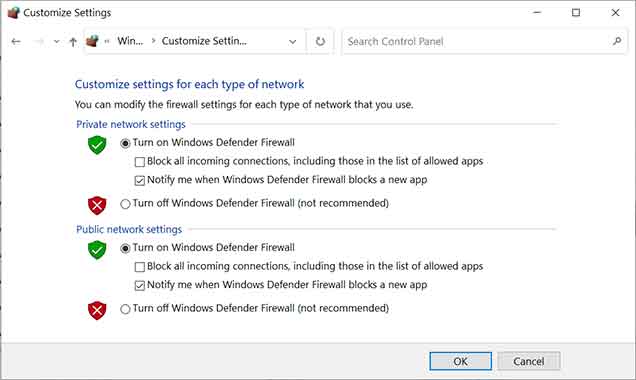Click the search magnifier icon
Image resolution: width=636 pixels, height=380 pixels.
(617, 41)
